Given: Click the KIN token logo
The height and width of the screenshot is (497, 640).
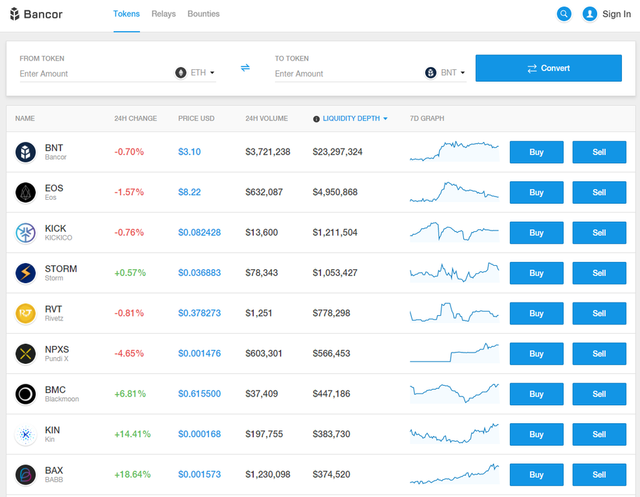Looking at the screenshot, I should (x=25, y=434).
